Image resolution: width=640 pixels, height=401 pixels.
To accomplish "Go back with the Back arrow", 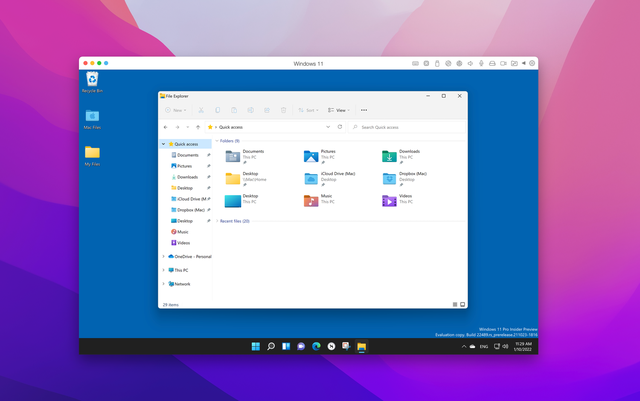I will tap(166, 127).
